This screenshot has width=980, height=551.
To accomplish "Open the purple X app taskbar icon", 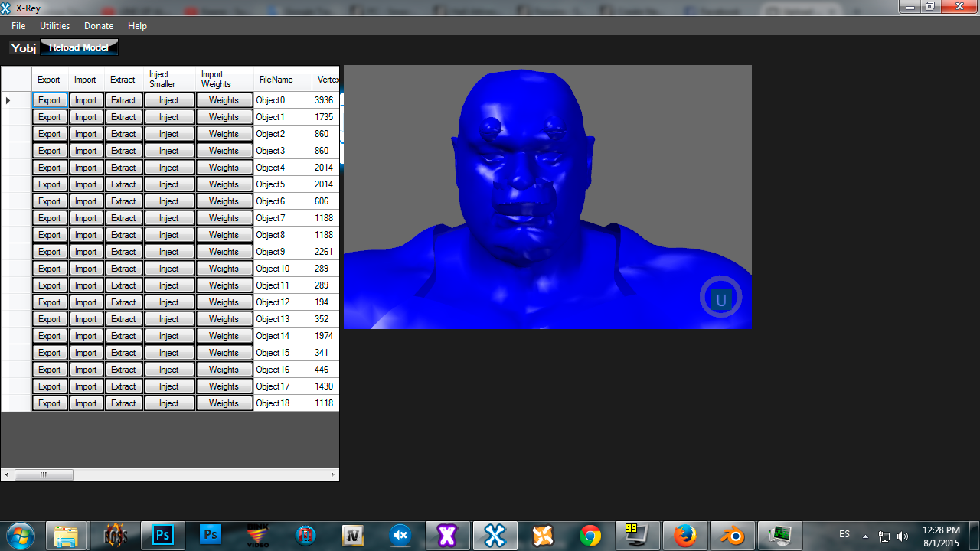I will [x=447, y=535].
